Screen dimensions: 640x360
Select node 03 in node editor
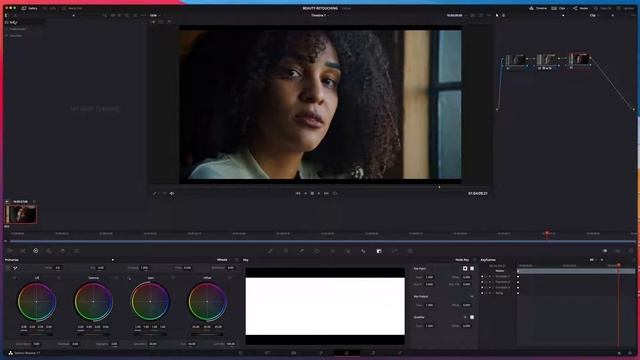tap(580, 59)
